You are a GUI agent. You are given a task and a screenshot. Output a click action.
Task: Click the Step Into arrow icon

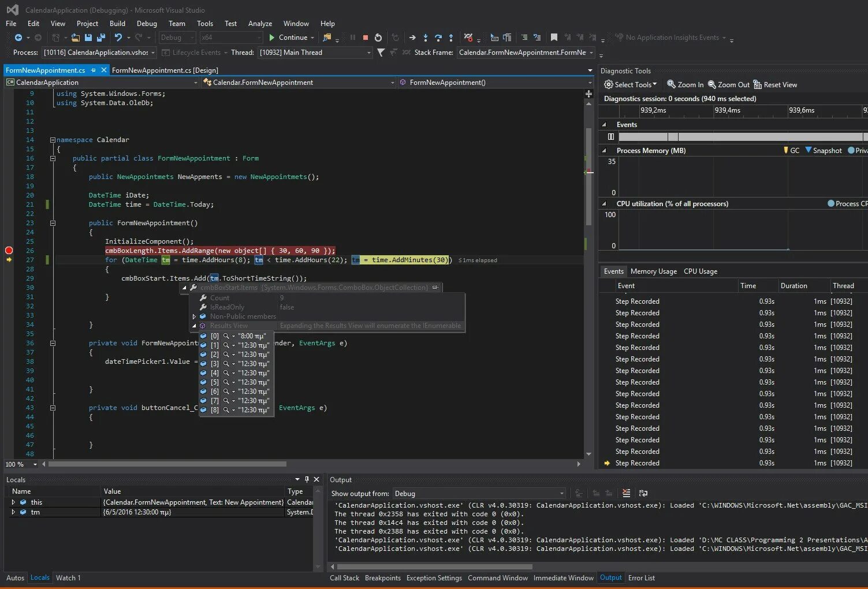coord(426,38)
